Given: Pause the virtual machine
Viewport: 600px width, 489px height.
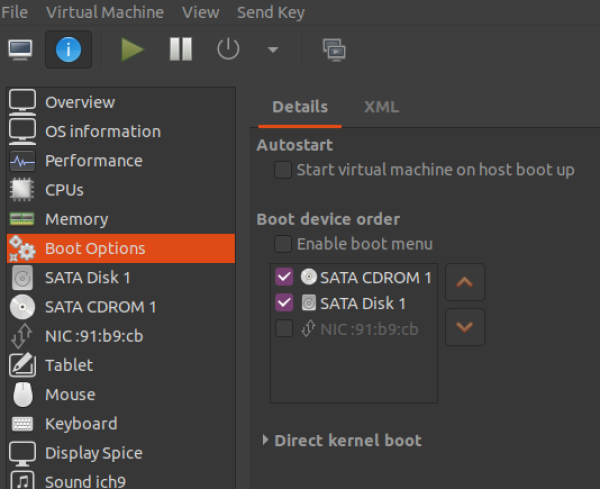Looking at the screenshot, I should 181,49.
